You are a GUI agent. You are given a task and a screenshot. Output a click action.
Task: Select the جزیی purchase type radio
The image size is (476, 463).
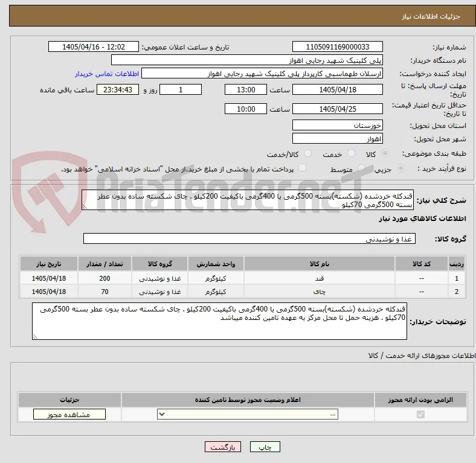[400, 168]
